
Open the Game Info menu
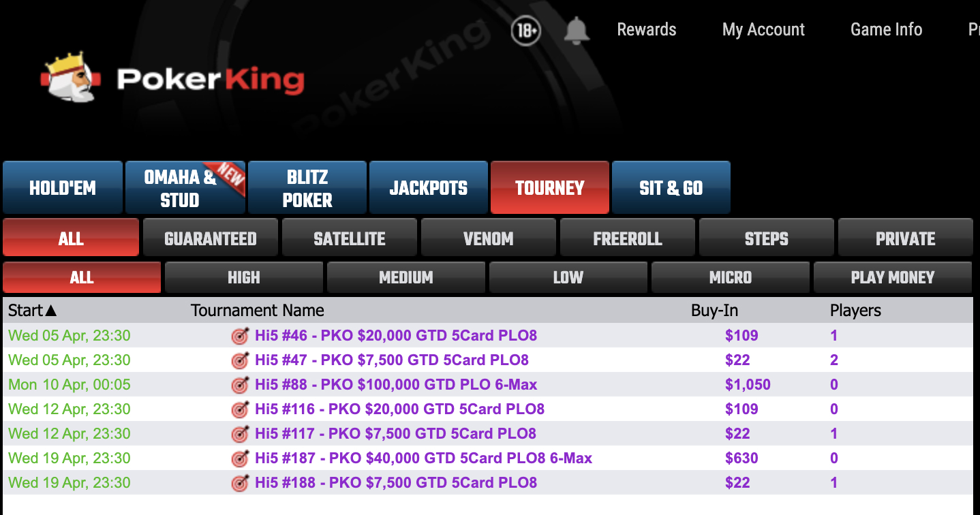(x=886, y=30)
